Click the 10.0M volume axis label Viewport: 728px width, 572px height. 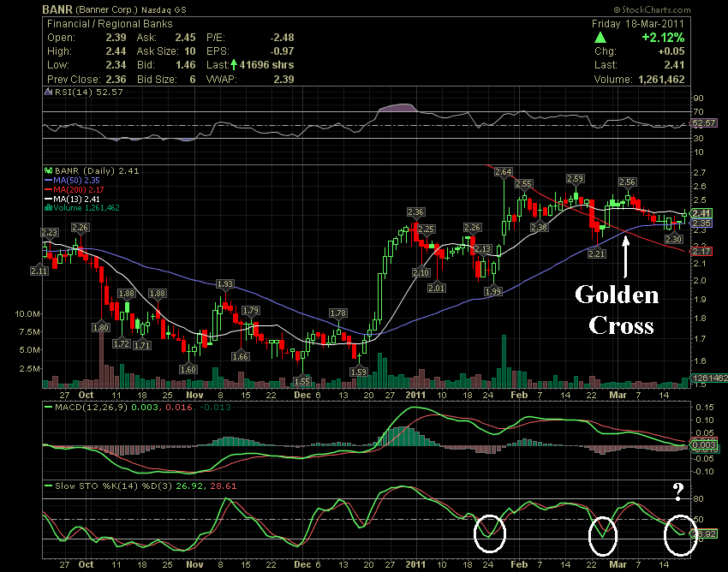[x=27, y=314]
